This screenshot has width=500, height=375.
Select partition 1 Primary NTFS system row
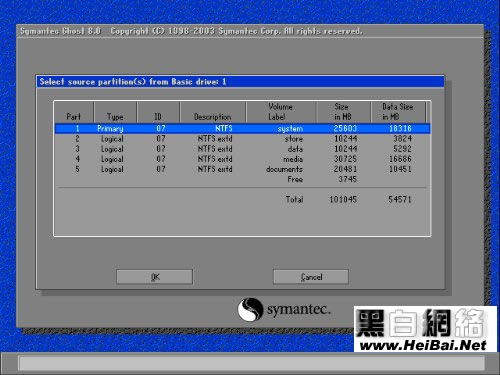243,129
